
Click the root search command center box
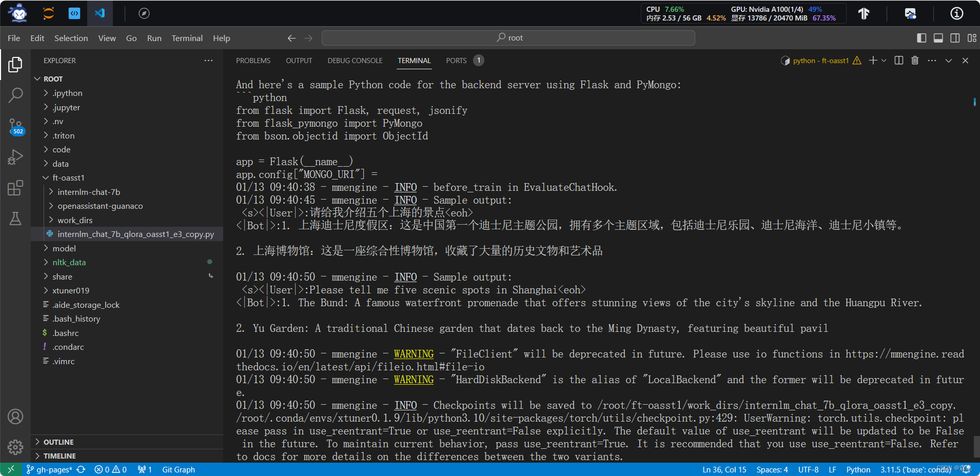[508, 38]
